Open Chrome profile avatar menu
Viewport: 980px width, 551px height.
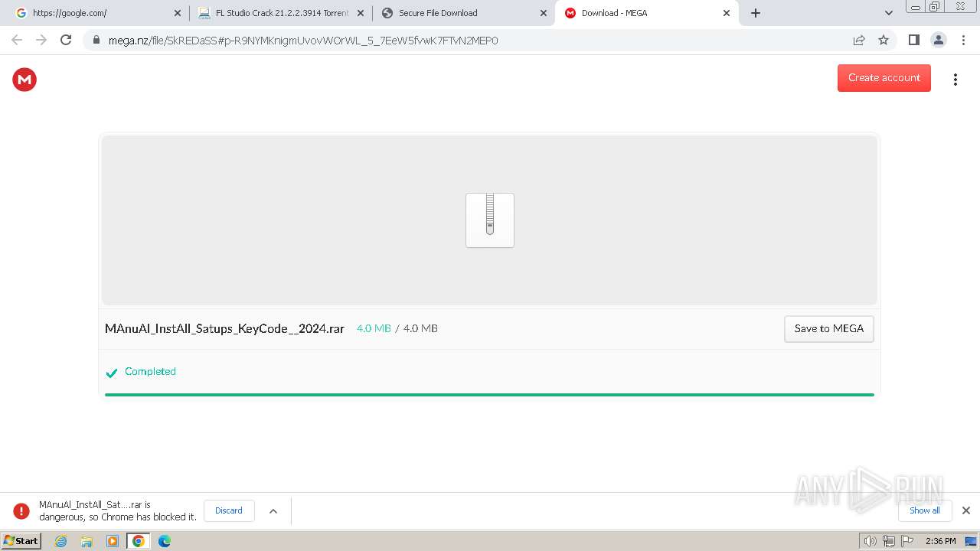[x=939, y=40]
